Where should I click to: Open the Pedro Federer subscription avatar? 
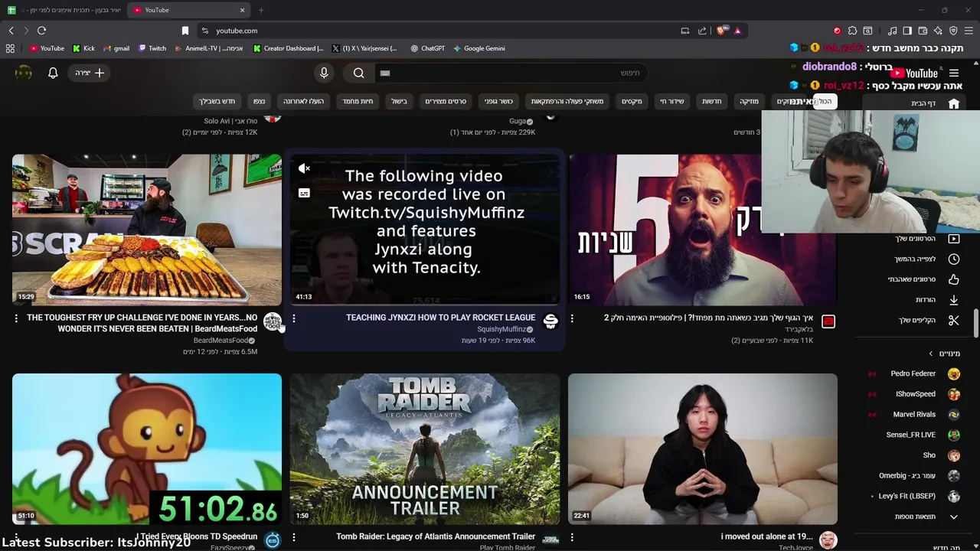click(x=953, y=373)
